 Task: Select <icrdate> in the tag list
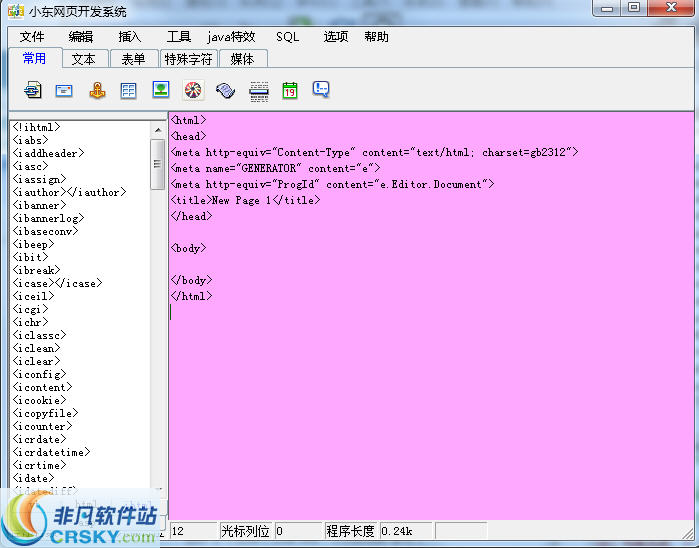39,439
